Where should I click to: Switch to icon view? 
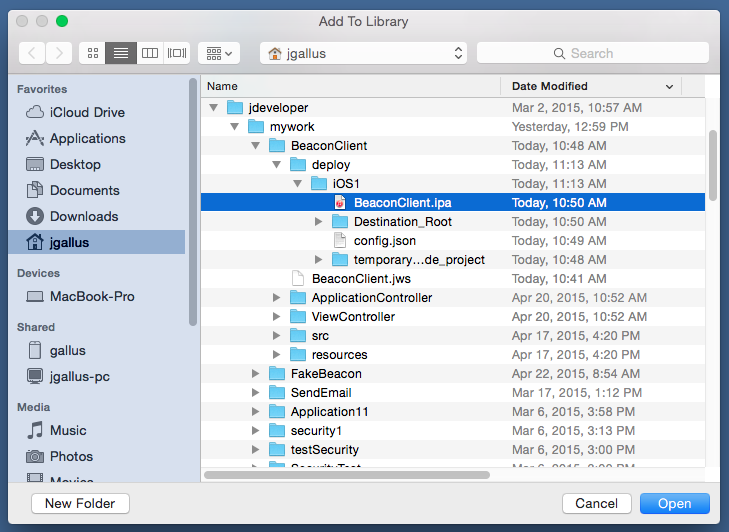point(93,53)
